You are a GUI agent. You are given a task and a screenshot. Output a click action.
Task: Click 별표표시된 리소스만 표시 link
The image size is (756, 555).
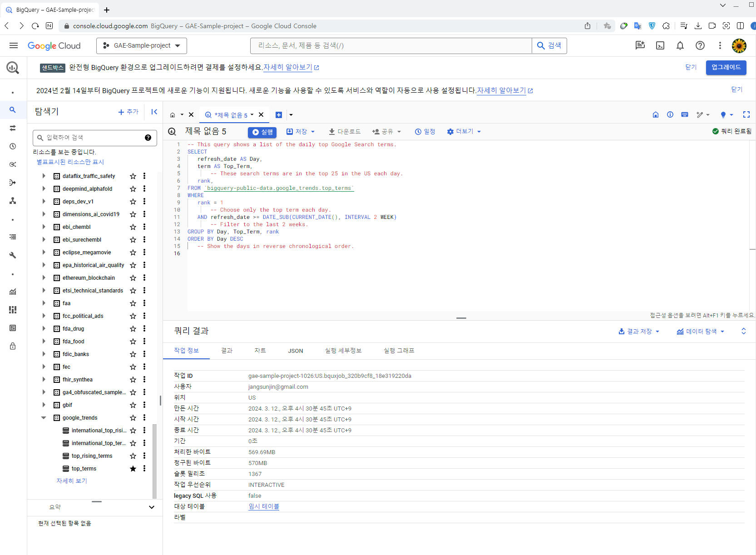click(70, 162)
